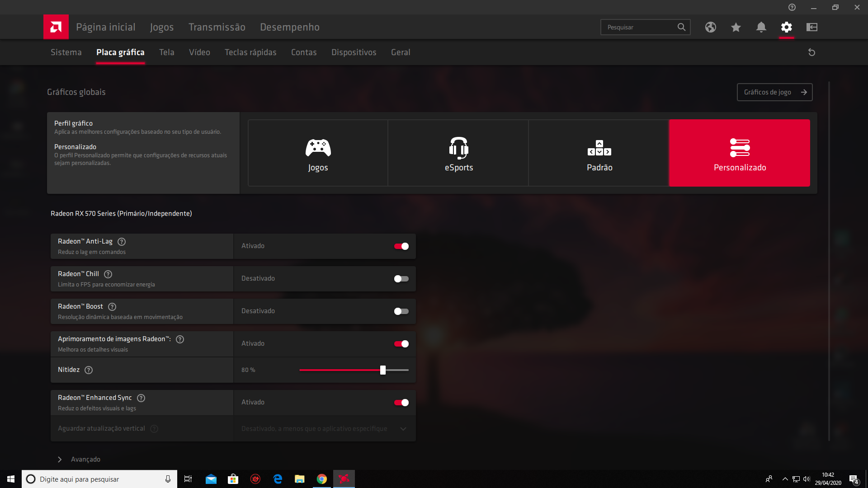The image size is (868, 488).
Task: Show help for Radeon Boost
Action: 112,307
